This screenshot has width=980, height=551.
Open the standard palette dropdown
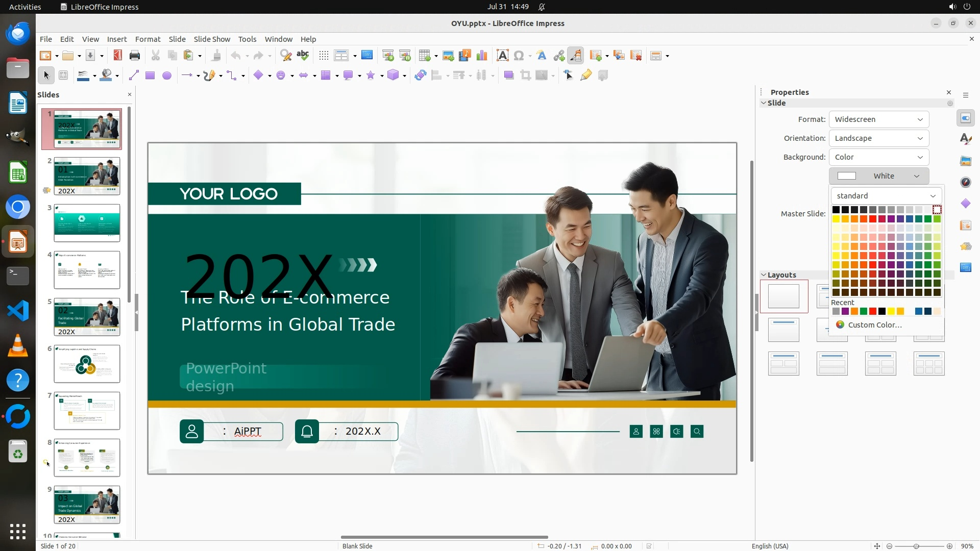coord(886,196)
